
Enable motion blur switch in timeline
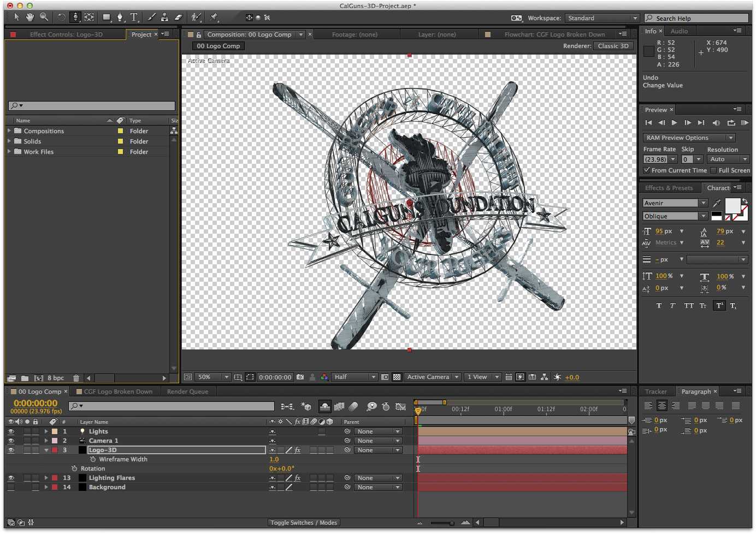pyautogui.click(x=353, y=406)
